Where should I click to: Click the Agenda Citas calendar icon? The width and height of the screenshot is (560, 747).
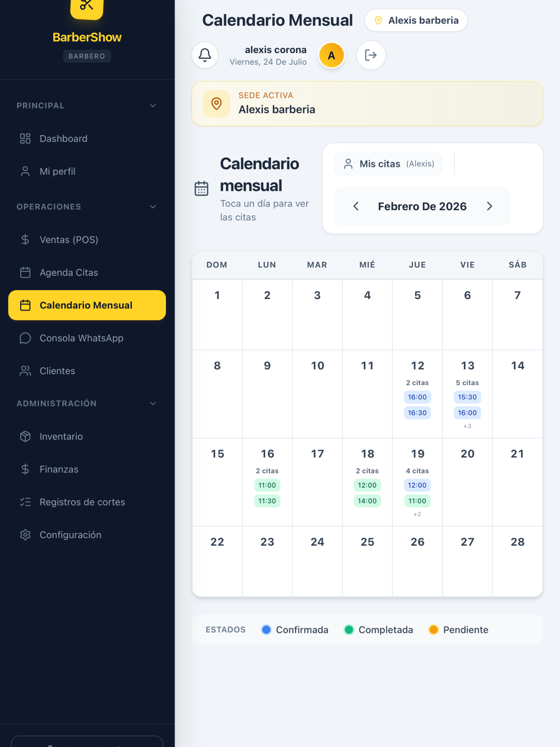[25, 272]
